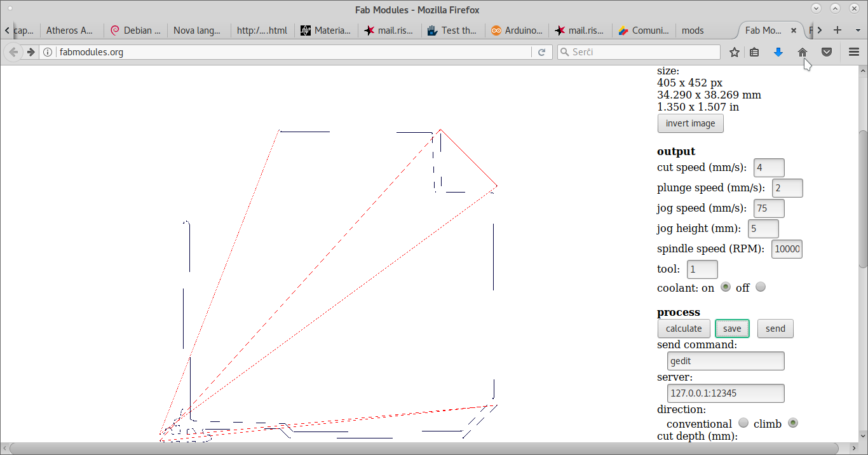Minimize the Firefox window
868x455 pixels.
817,9
